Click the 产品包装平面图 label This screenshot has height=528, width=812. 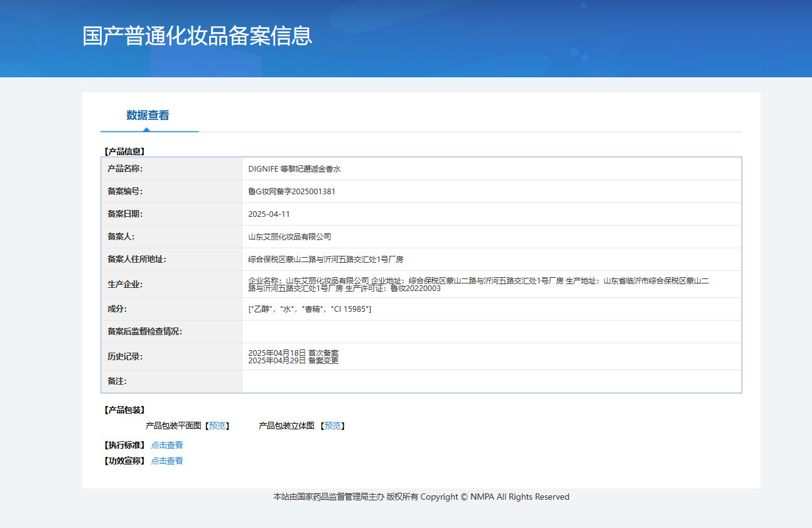point(173,426)
